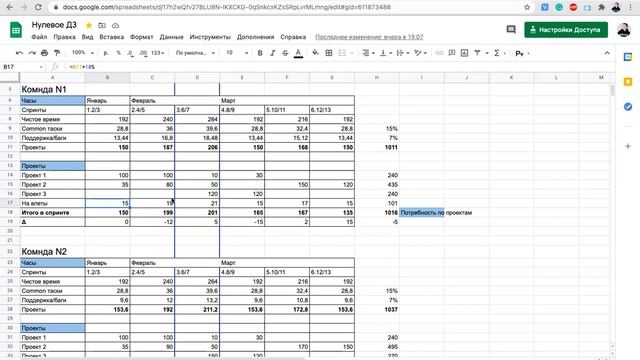Open the 123 number formats dropdown
640x360 pixels.
pos(158,53)
